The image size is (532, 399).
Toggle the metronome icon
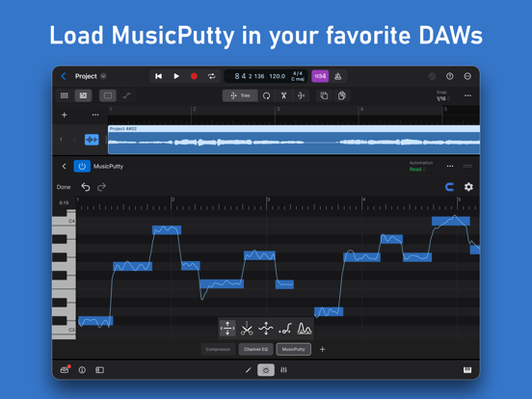pos(338,76)
